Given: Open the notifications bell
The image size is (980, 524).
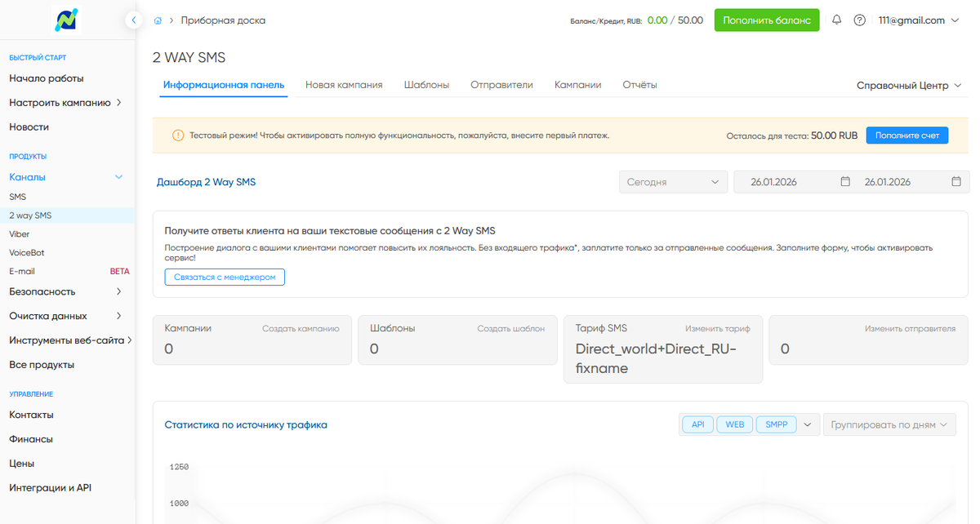Looking at the screenshot, I should 836,20.
